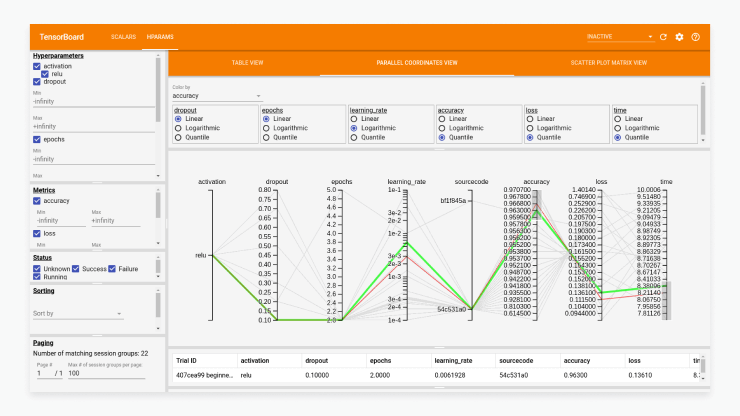Switch to SCATTER PLOT MATRIX VIEW
This screenshot has width=740, height=416.
(608, 63)
